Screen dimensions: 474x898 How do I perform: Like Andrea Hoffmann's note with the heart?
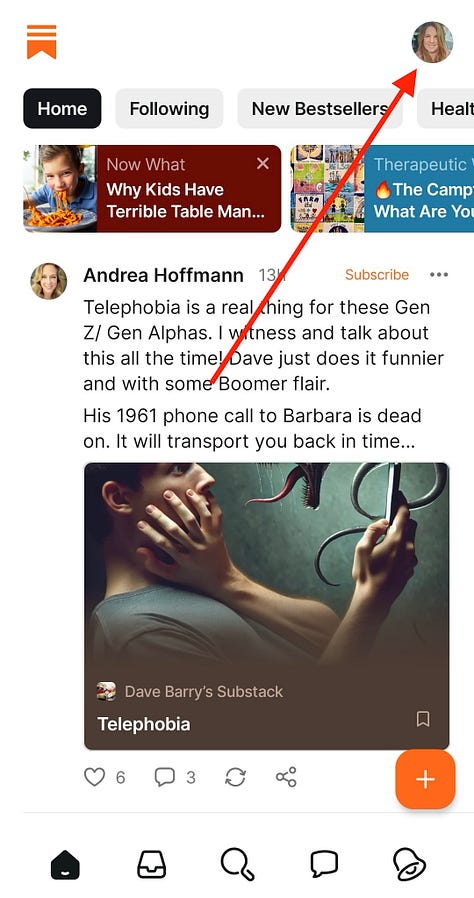(94, 777)
